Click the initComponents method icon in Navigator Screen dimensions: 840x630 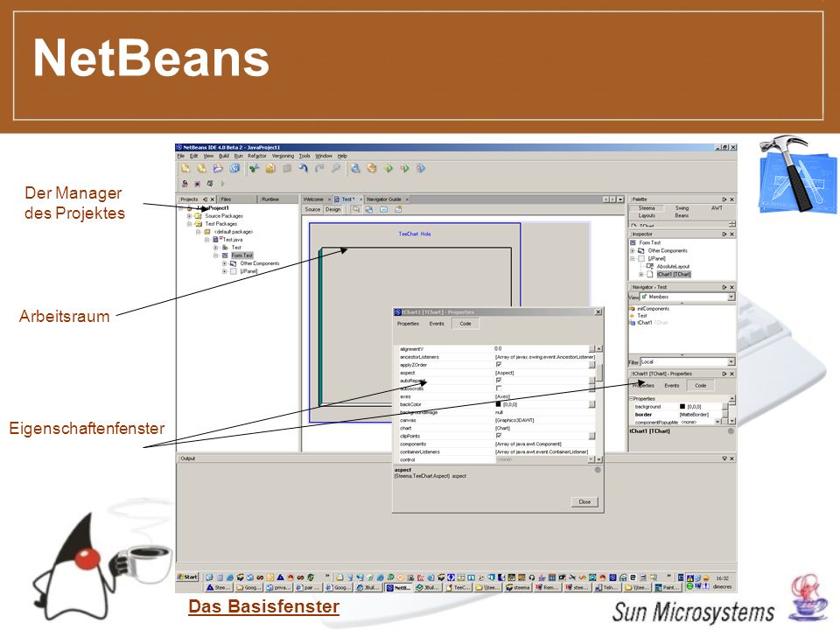pyautogui.click(x=632, y=309)
